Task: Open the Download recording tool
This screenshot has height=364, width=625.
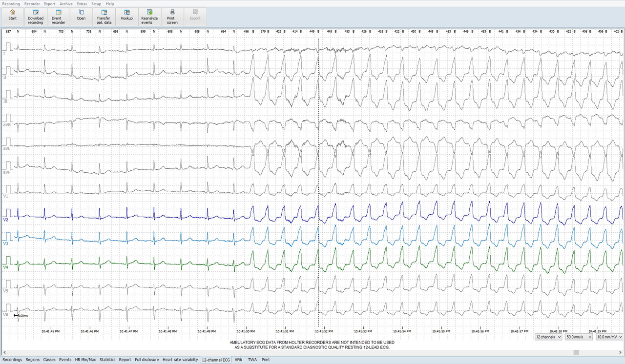Action: point(36,16)
